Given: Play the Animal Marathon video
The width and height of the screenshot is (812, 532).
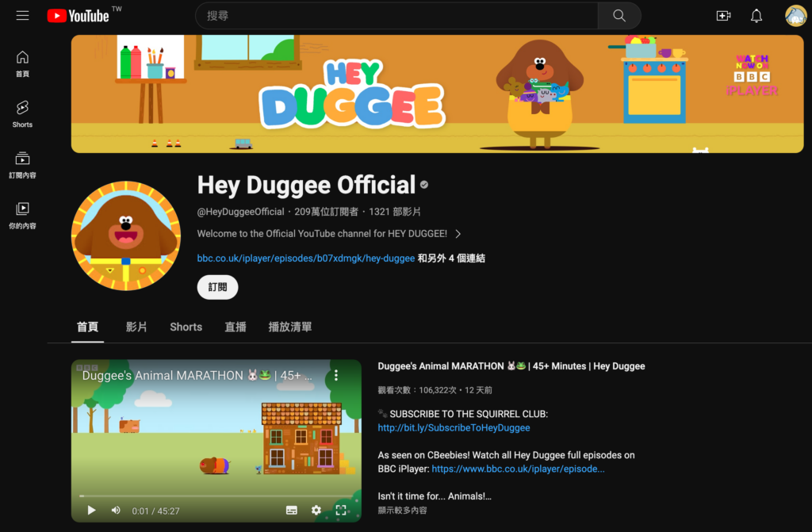Looking at the screenshot, I should 91,510.
